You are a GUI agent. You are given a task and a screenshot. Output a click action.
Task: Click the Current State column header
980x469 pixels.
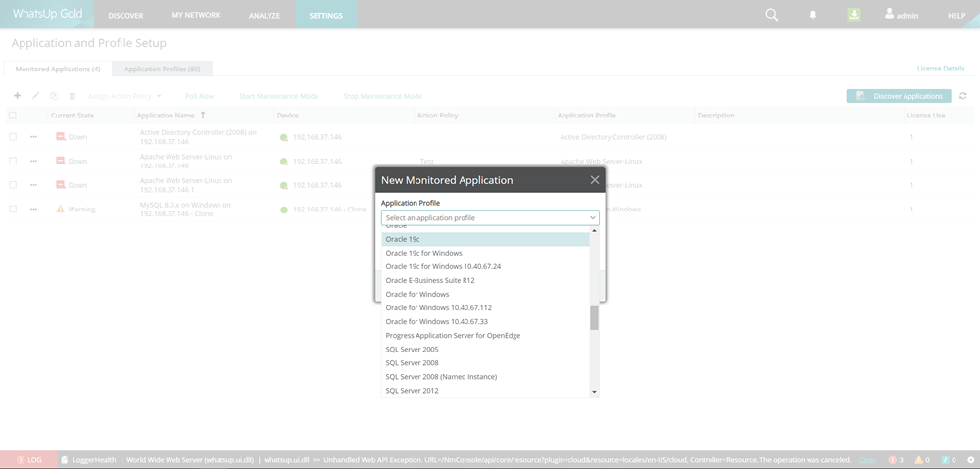click(x=90, y=116)
